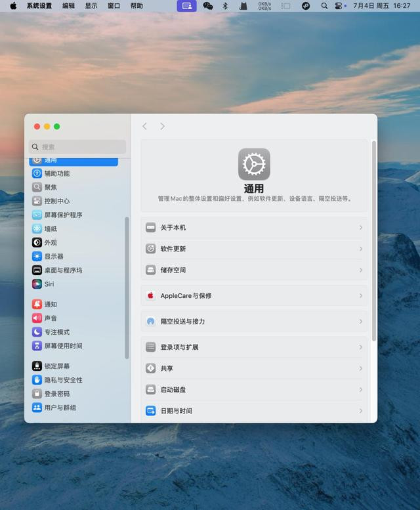
Task: Expand 隔空投送与接力 row chevron
Action: coord(361,322)
